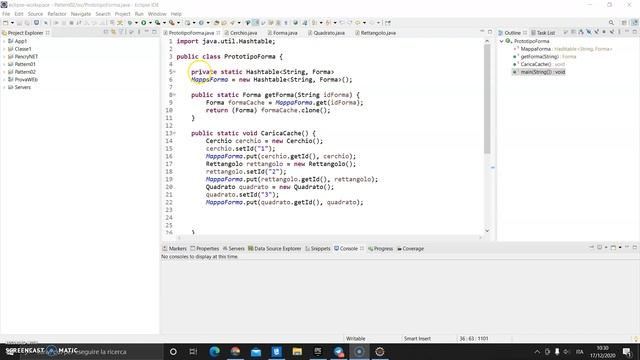
Task: Expand the App1 project
Action: [4, 41]
